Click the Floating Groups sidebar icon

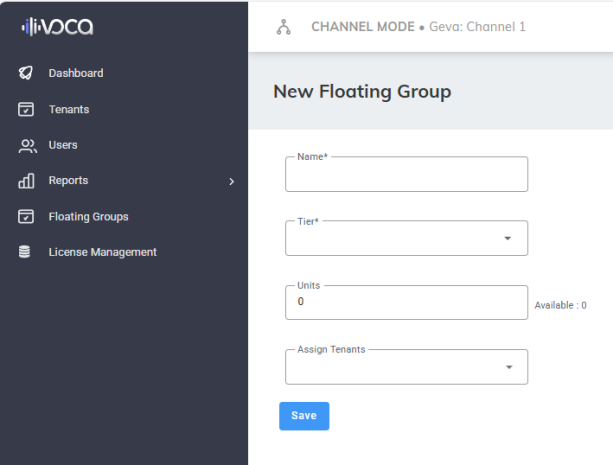[27, 216]
